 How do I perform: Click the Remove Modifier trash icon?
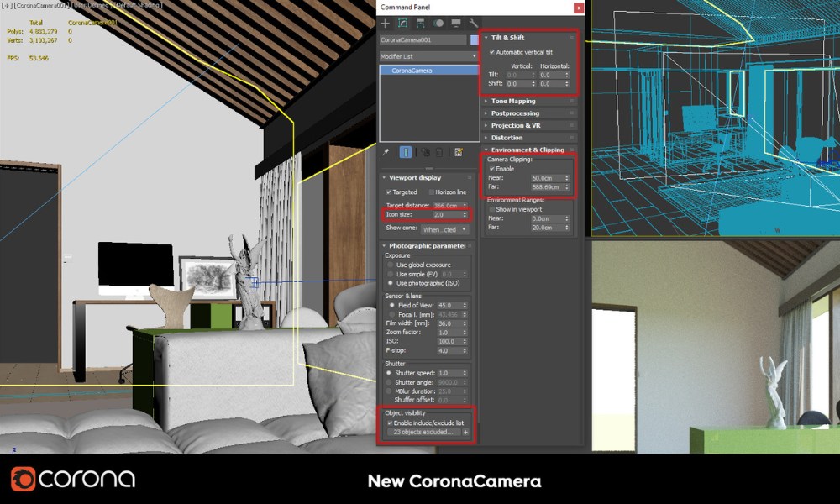click(439, 152)
